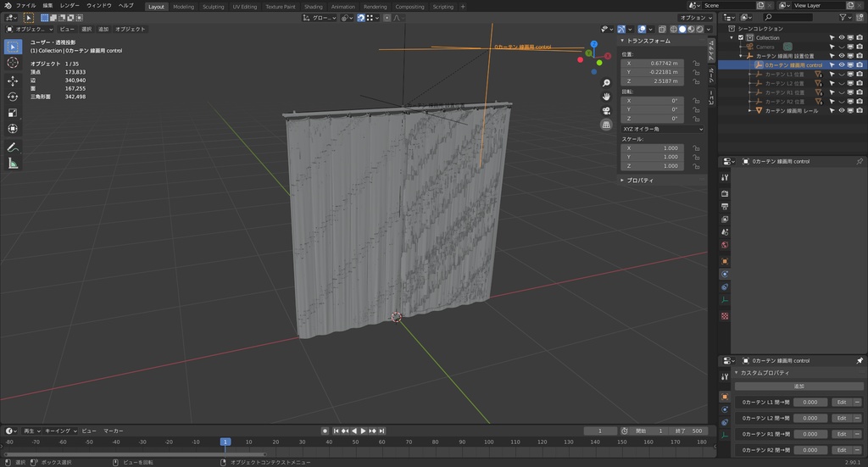Open the XYZ オイラー角 rotation mode dropdown

(662, 129)
